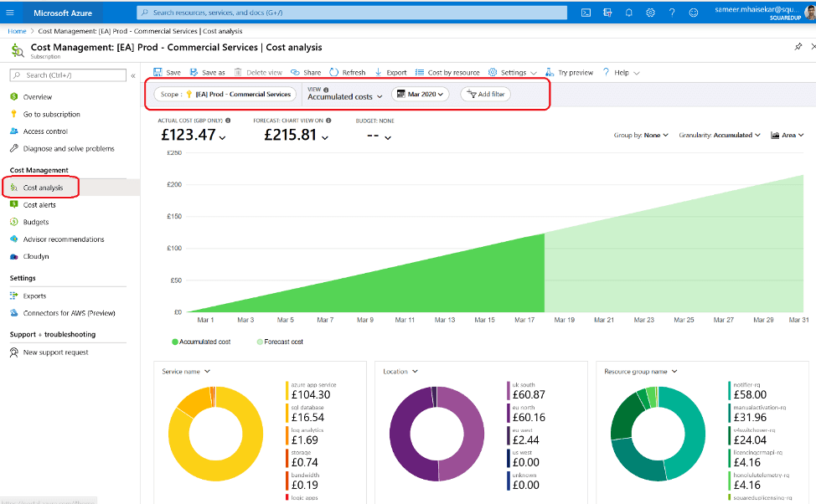This screenshot has height=504, width=816.
Task: Open Diagnose and solve problems
Action: point(70,148)
